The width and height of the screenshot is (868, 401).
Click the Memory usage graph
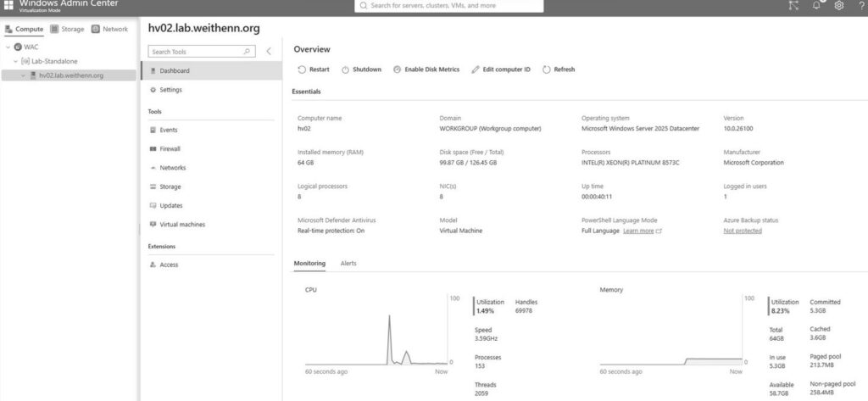tap(670, 331)
